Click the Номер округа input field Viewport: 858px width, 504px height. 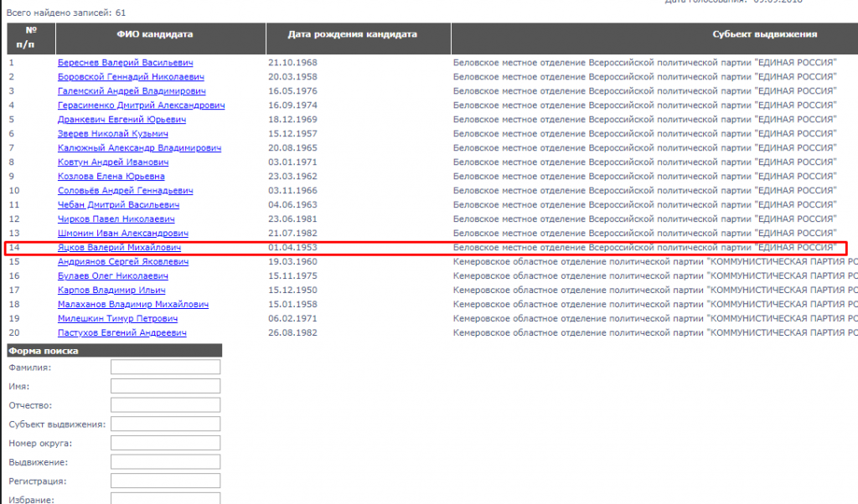click(165, 443)
